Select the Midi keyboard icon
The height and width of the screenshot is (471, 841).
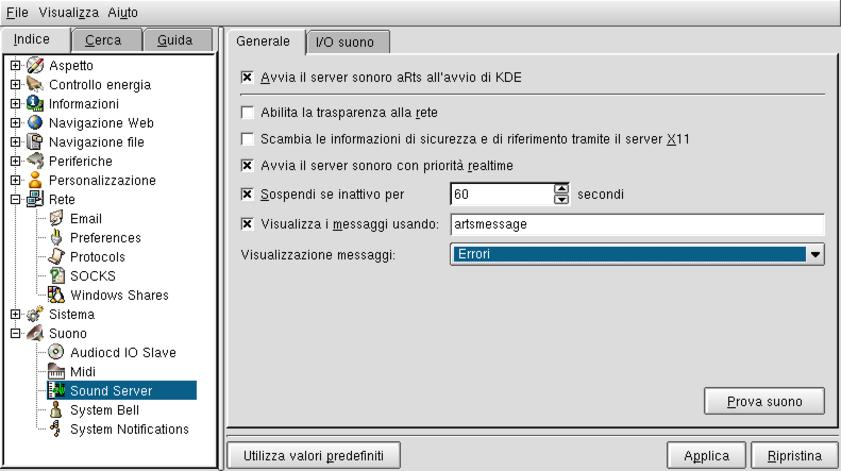[57, 371]
